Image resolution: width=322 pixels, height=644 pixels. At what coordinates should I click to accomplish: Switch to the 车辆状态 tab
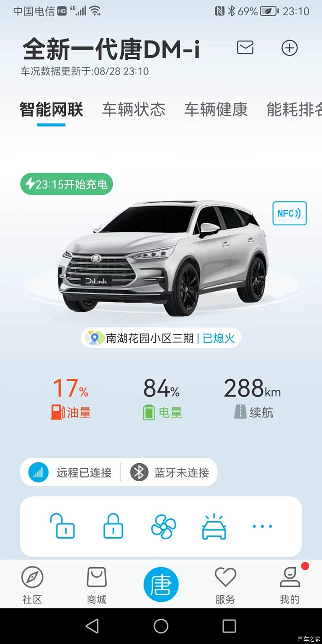click(x=134, y=109)
